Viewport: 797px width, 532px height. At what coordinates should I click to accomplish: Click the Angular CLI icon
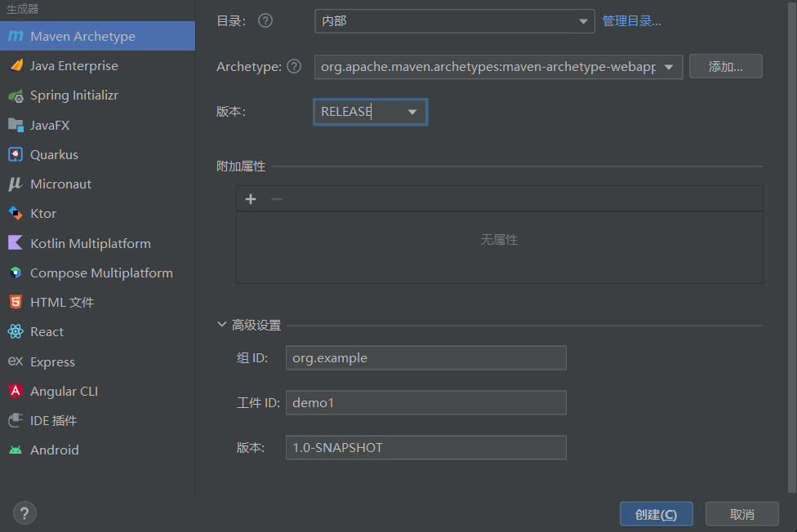(16, 391)
